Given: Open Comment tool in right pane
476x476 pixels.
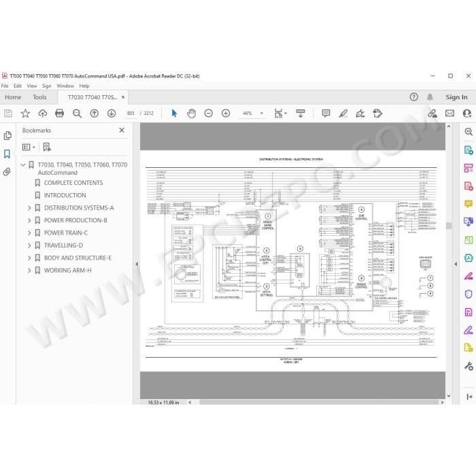Looking at the screenshot, I should (469, 204).
